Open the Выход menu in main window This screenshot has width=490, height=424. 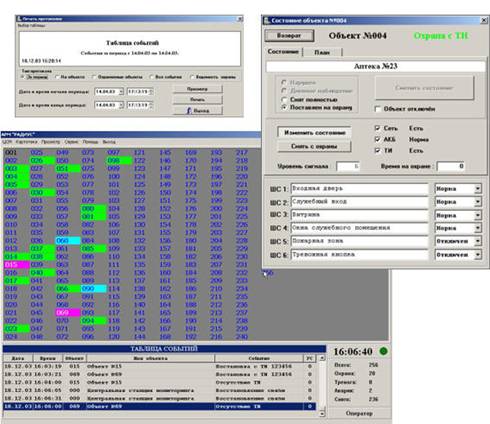[109, 142]
